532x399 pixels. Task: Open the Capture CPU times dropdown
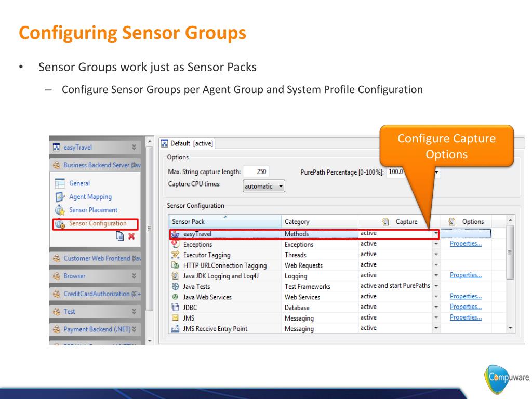tap(263, 187)
